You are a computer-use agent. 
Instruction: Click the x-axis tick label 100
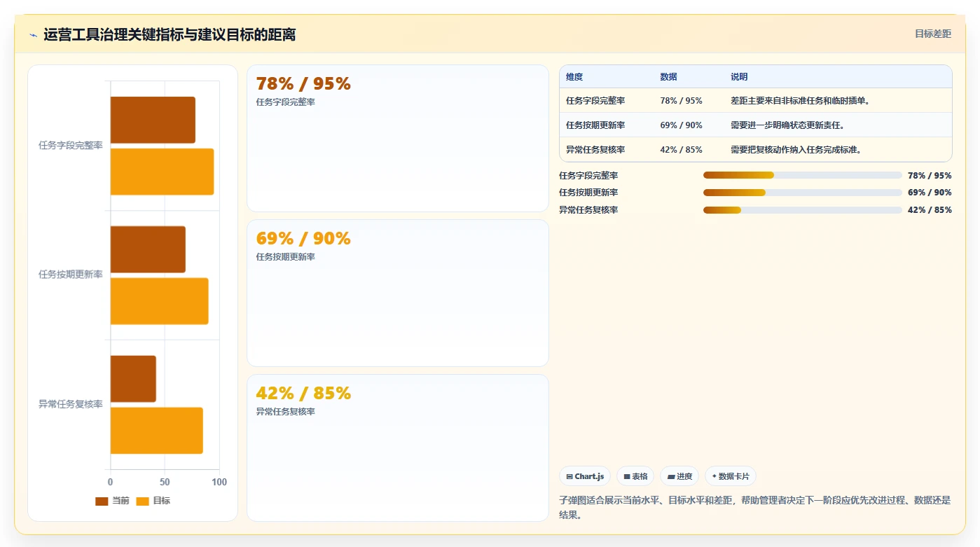(219, 482)
